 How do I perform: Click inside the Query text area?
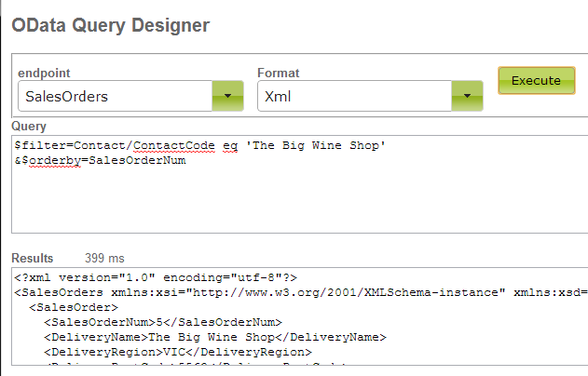[x=300, y=184]
